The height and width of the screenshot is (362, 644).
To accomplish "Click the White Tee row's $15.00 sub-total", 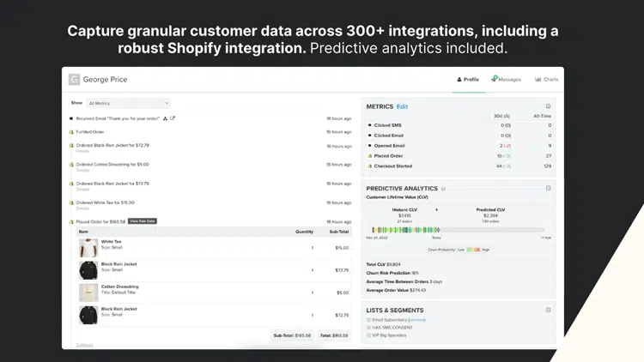I will [342, 248].
